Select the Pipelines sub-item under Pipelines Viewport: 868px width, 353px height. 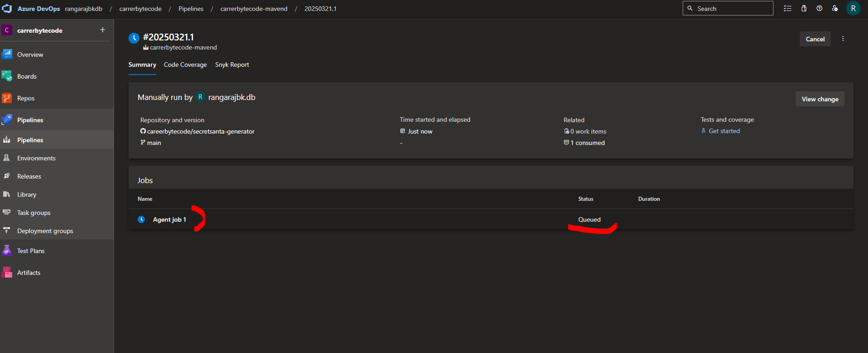(57, 140)
